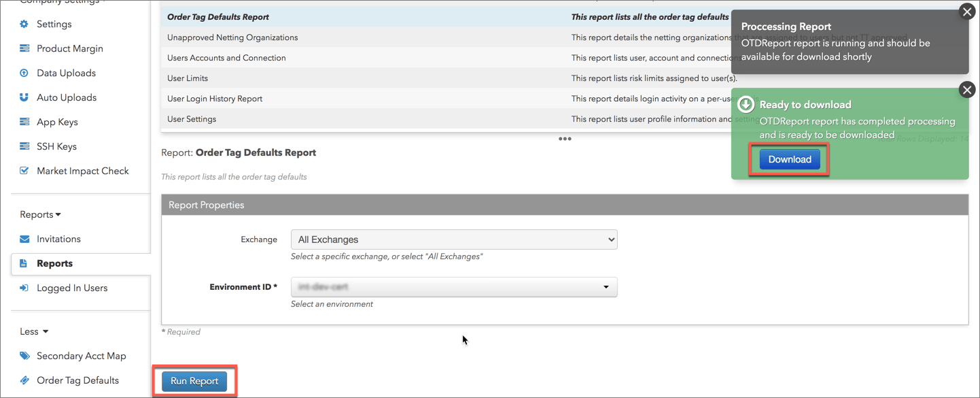
Task: Click the Secondary Acct Map tags icon
Action: pos(24,356)
